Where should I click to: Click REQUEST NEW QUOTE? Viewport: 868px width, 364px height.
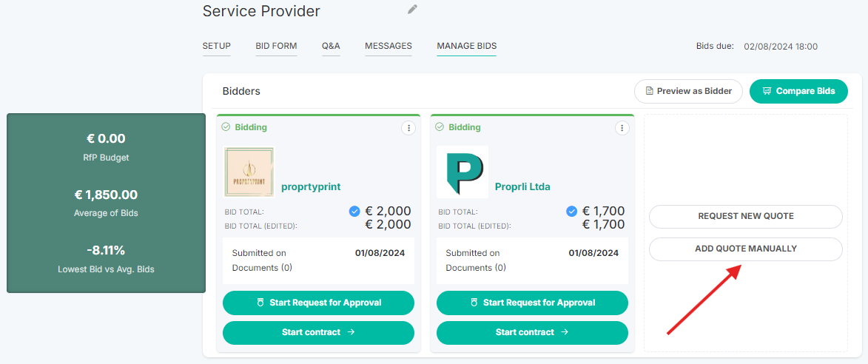(746, 216)
